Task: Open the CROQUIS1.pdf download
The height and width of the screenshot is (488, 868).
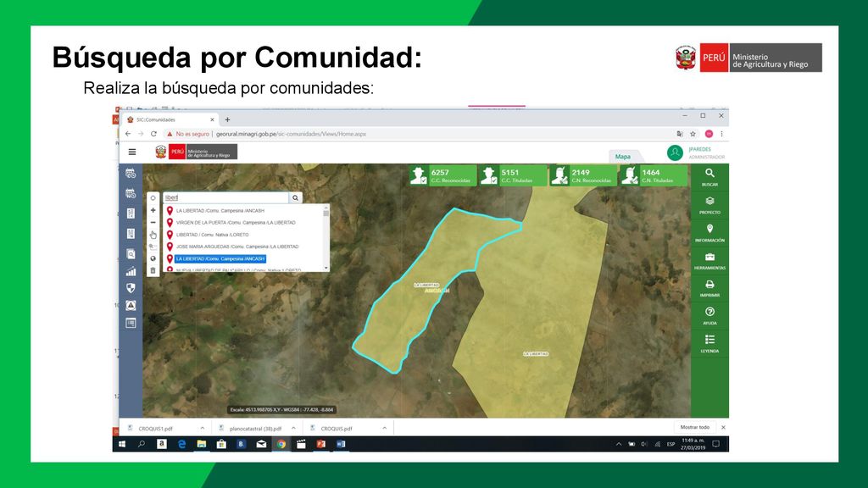Action: pyautogui.click(x=156, y=429)
